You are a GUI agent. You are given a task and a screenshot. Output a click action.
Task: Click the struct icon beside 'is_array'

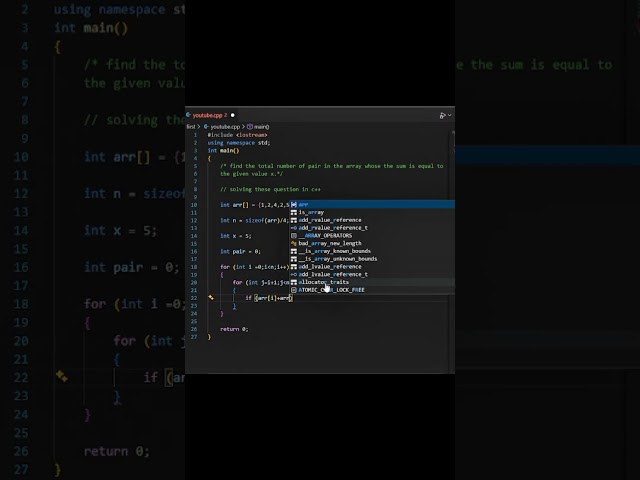[294, 212]
